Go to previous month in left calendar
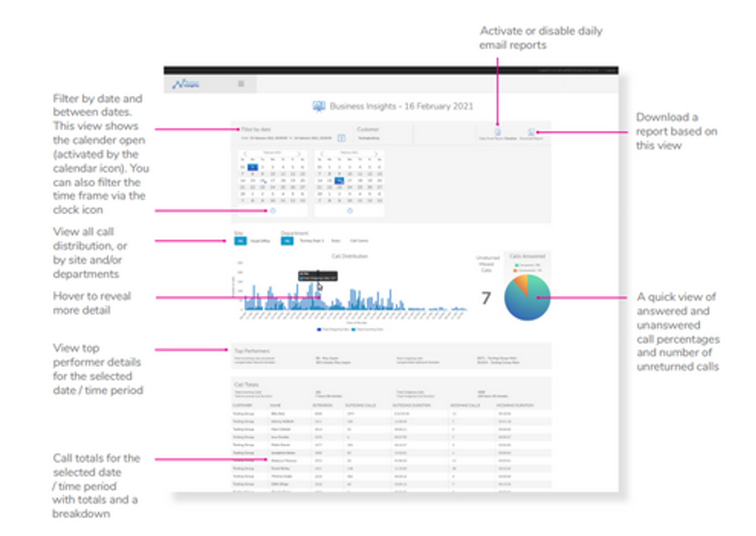 (x=245, y=153)
